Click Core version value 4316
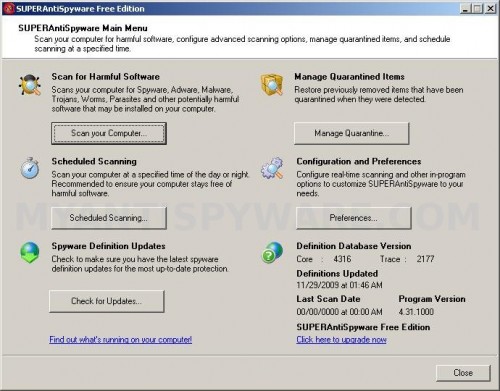 pos(342,259)
